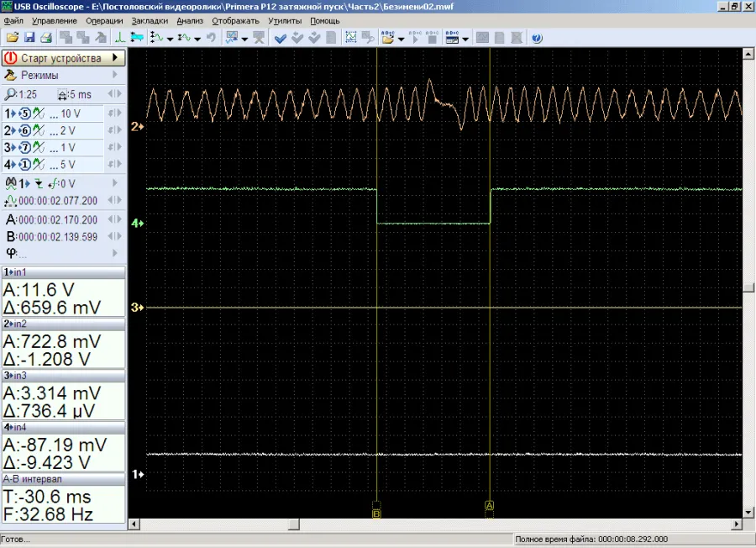Open the Файл menu
The height and width of the screenshot is (548, 756).
pos(13,21)
